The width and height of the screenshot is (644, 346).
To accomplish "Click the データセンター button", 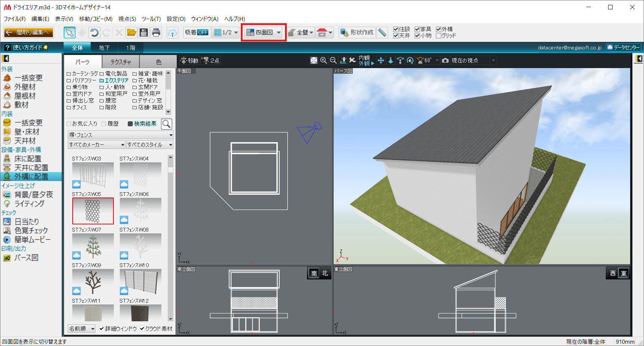I will pos(623,48).
